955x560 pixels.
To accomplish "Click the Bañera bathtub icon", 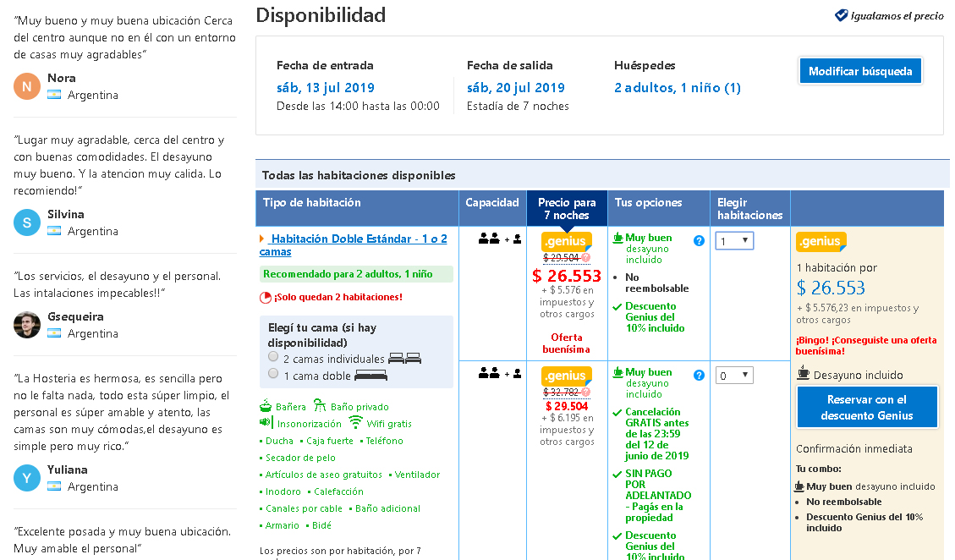I will click(265, 406).
